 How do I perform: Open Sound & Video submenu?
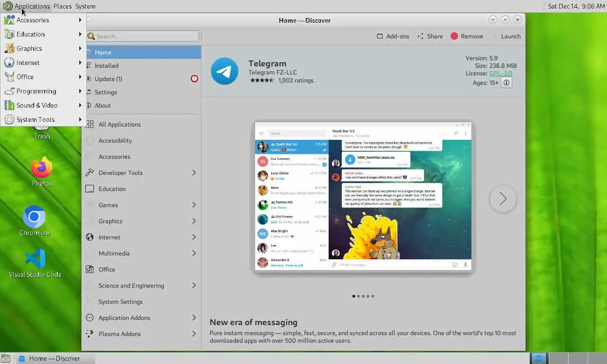click(x=43, y=105)
